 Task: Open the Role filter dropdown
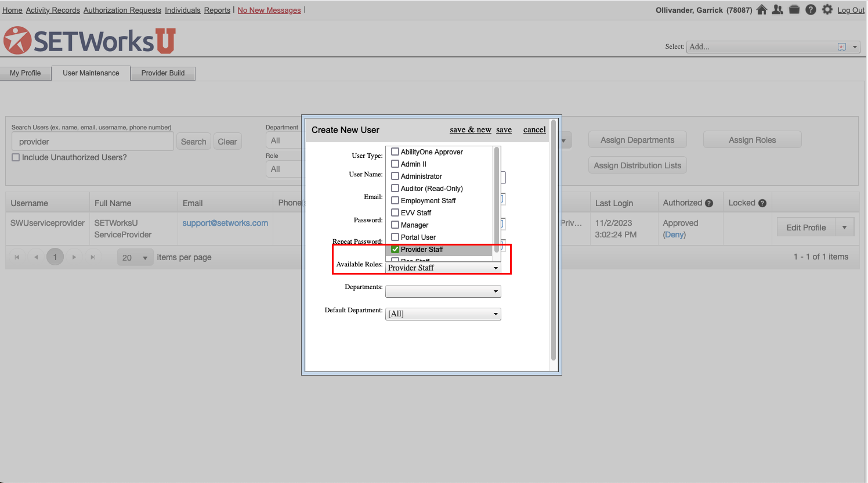point(283,169)
